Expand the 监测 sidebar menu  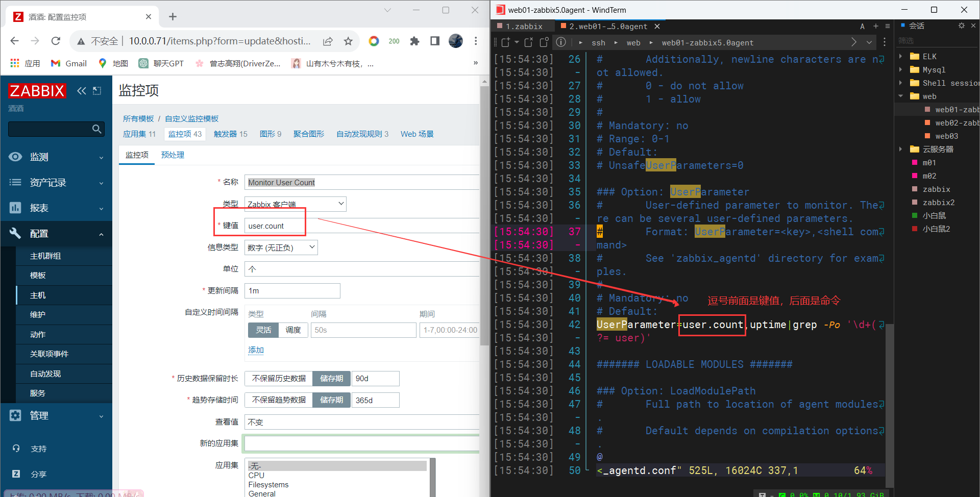pos(56,157)
